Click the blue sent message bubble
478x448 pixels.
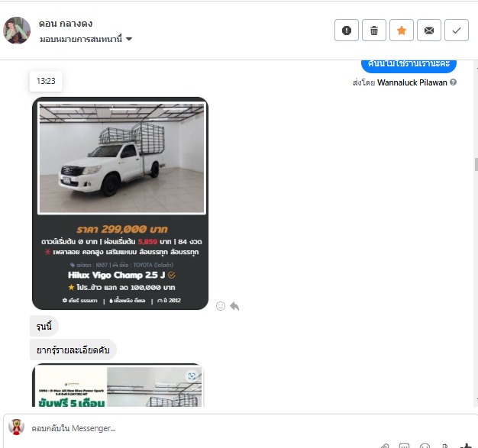pyautogui.click(x=409, y=65)
